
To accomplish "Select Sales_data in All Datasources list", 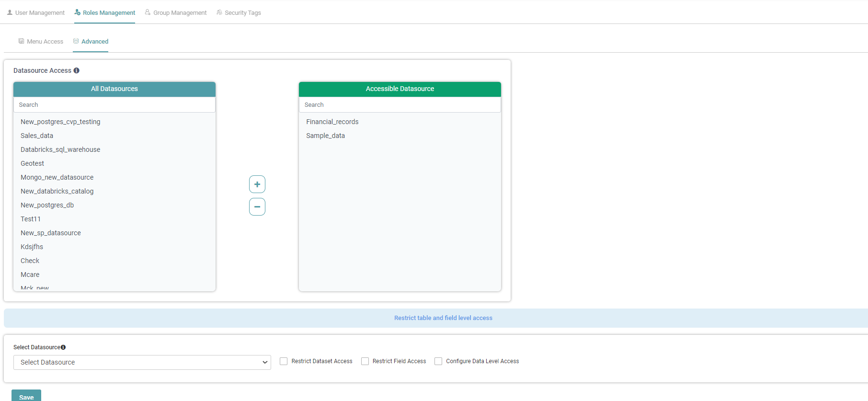I will click(x=37, y=136).
